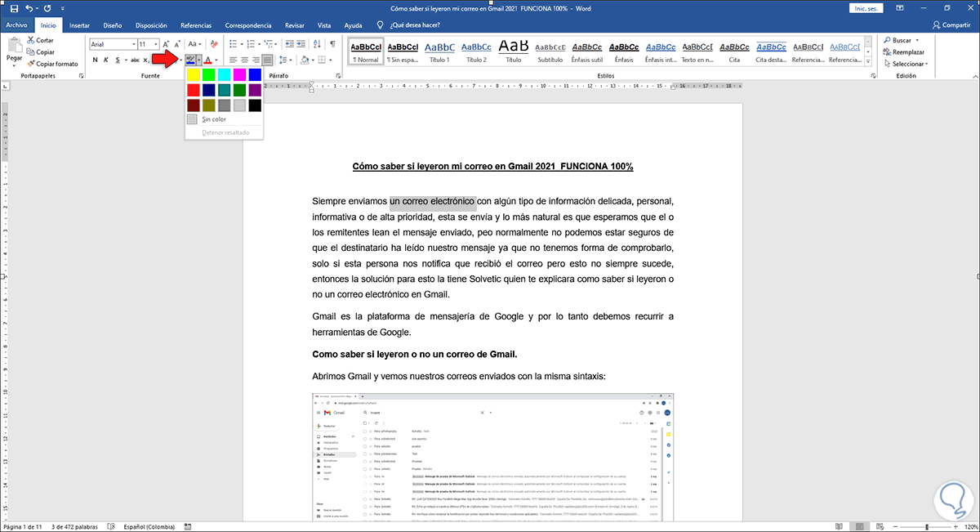This screenshot has width=980, height=532.
Task: Click the line spacing icon
Action: [283, 60]
